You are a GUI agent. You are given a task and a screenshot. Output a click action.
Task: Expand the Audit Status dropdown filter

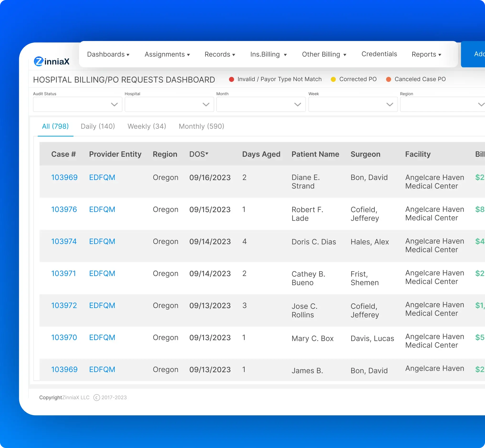[77, 105]
